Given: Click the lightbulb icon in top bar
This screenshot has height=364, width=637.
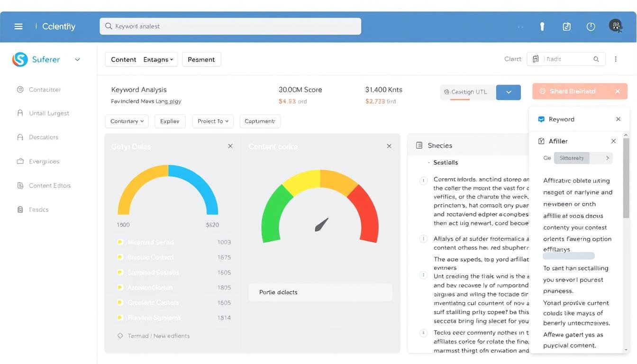Looking at the screenshot, I should point(542,27).
